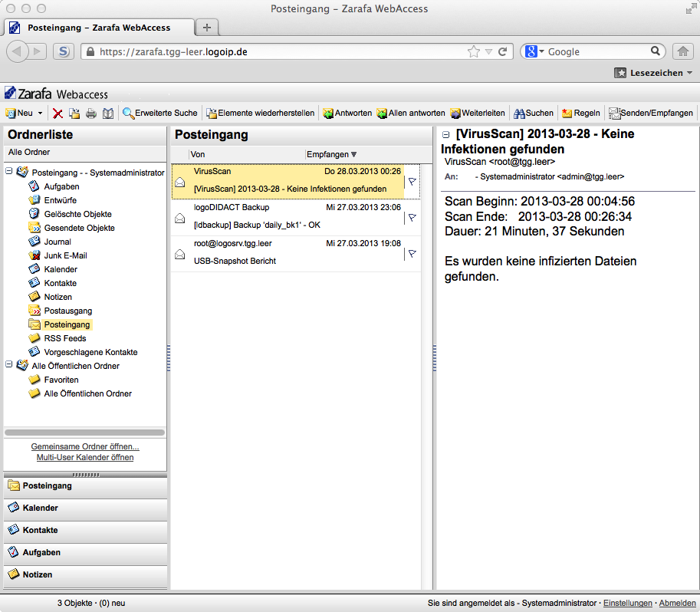Image resolution: width=700 pixels, height=612 pixels.
Task: Click the envelope icon of the VirusScan email
Action: click(x=180, y=182)
